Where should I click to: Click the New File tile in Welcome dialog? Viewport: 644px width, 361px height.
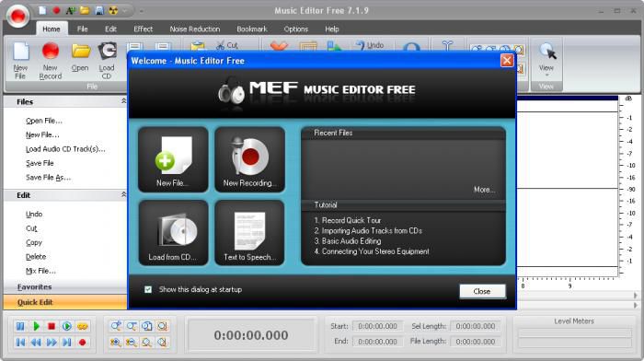coord(173,159)
